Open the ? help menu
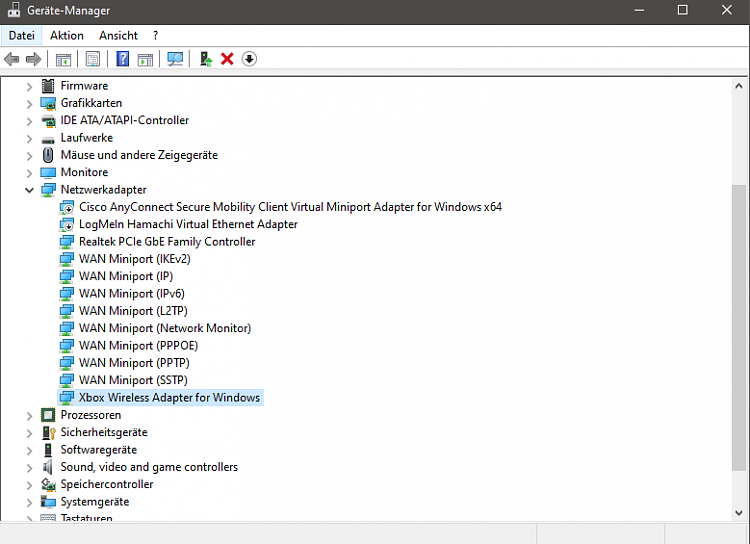This screenshot has height=544, width=750. coord(155,35)
